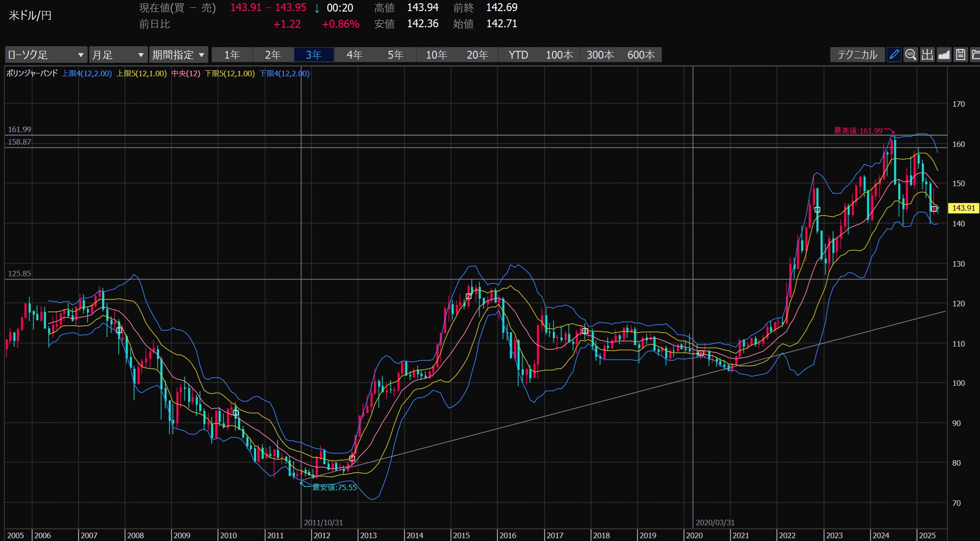Click the 安値 142.36 value
This screenshot has width=980, height=541.
pos(423,24)
